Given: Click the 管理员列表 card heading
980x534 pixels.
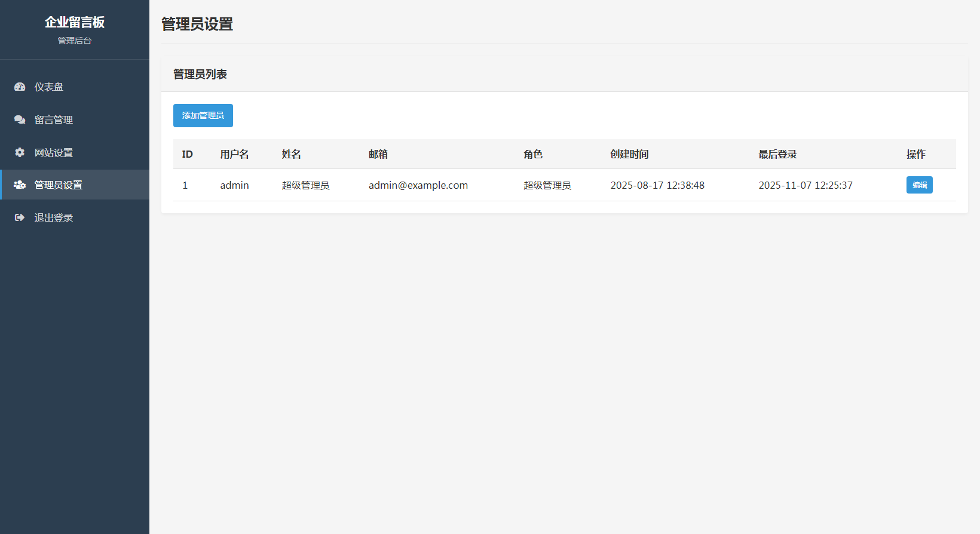Looking at the screenshot, I should pos(200,74).
